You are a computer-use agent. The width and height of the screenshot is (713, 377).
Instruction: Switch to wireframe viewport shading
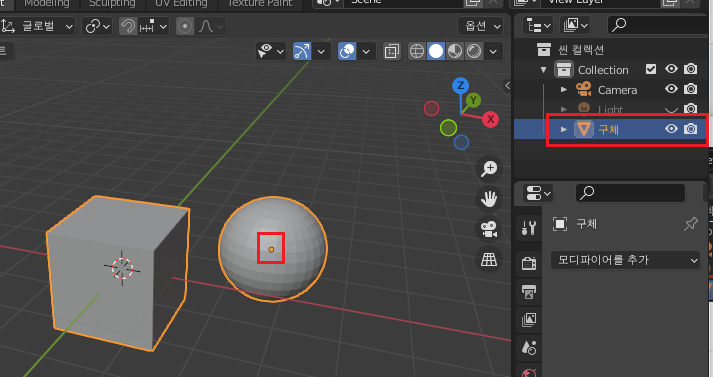[417, 51]
